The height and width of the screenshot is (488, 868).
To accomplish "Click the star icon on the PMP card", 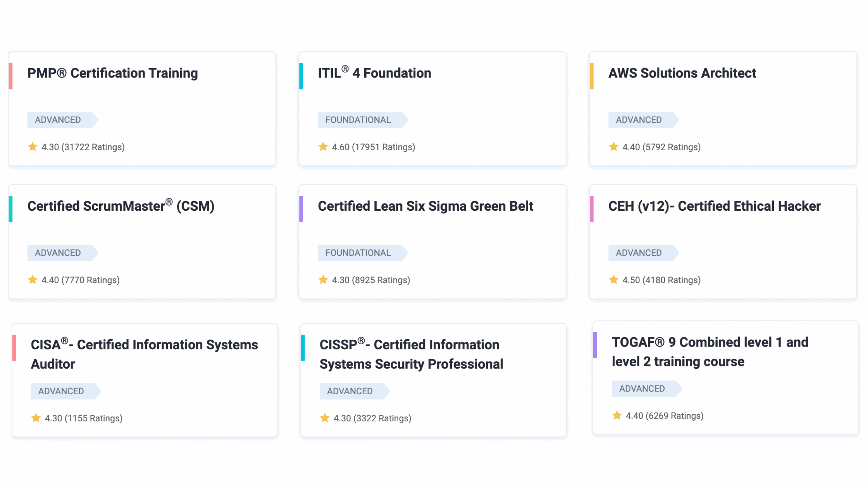I will tap(33, 147).
